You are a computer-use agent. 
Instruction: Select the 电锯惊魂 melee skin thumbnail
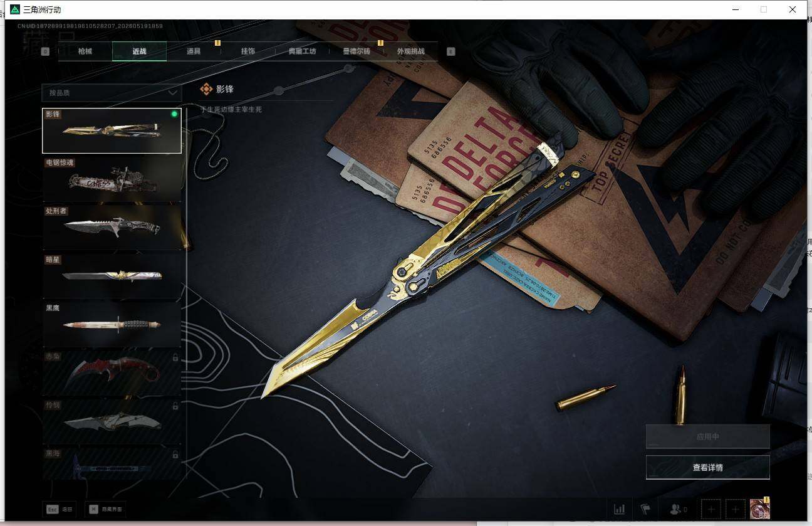pos(112,179)
